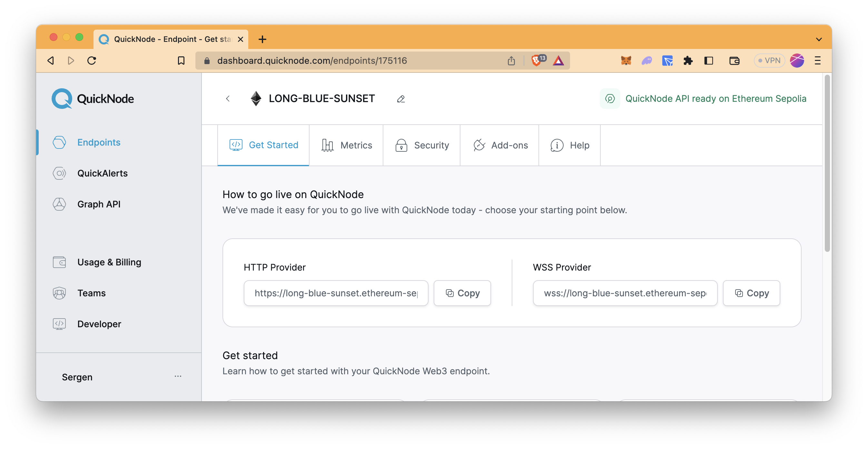Click the Ethereum diamond logo
The width and height of the screenshot is (868, 449).
[256, 99]
